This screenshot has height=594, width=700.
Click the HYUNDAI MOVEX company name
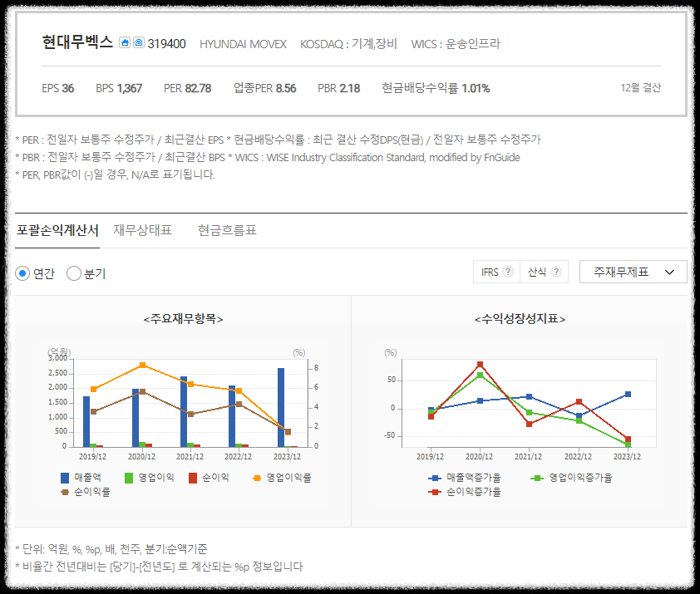[x=243, y=44]
